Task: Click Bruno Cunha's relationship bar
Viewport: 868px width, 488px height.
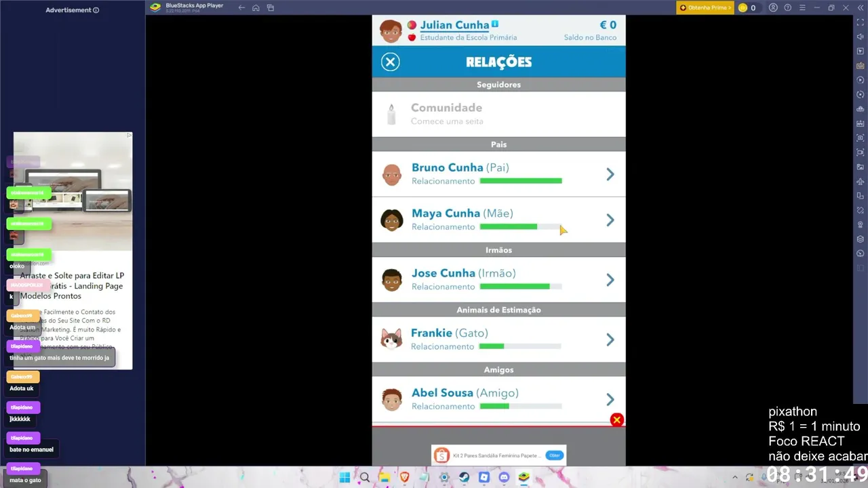Action: (521, 181)
